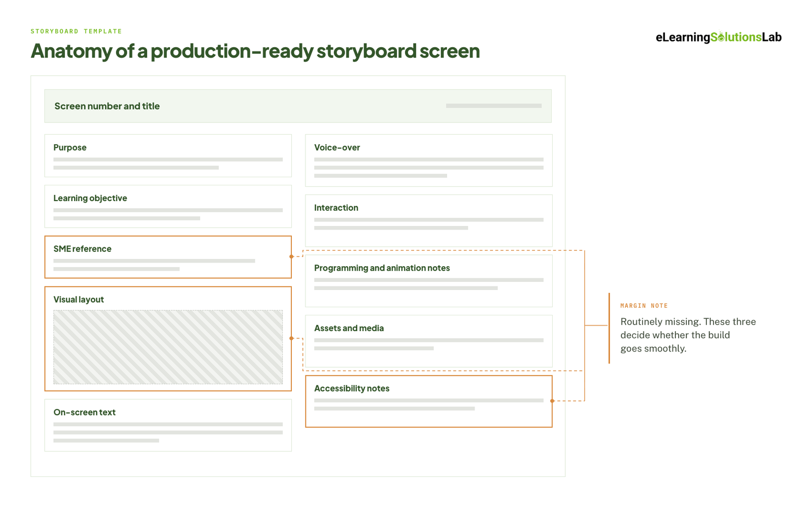The image size is (812, 516).
Task: Click the eLearningSolutionsLab logo
Action: [718, 37]
